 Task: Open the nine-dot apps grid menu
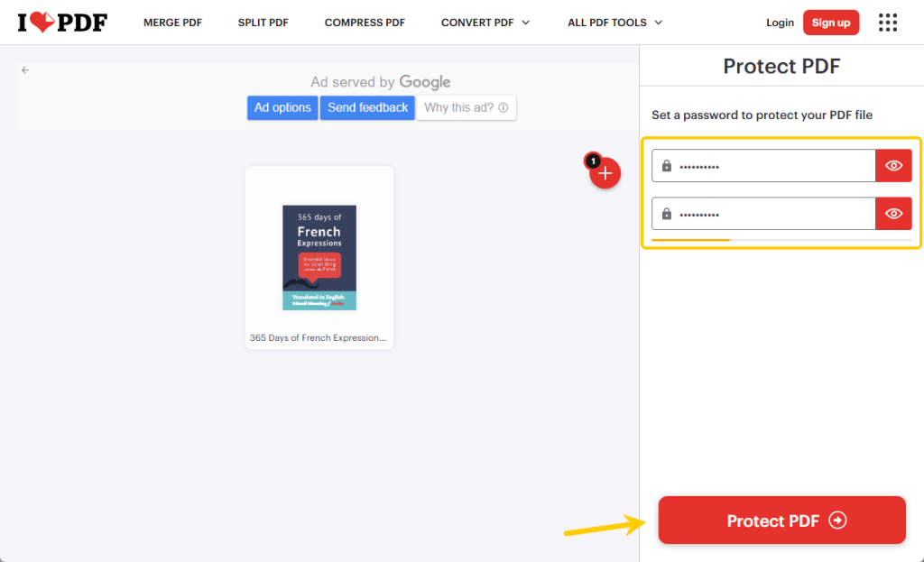click(888, 22)
